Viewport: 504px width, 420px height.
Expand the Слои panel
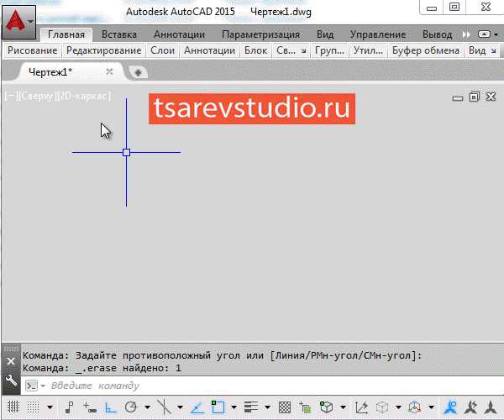[x=162, y=50]
